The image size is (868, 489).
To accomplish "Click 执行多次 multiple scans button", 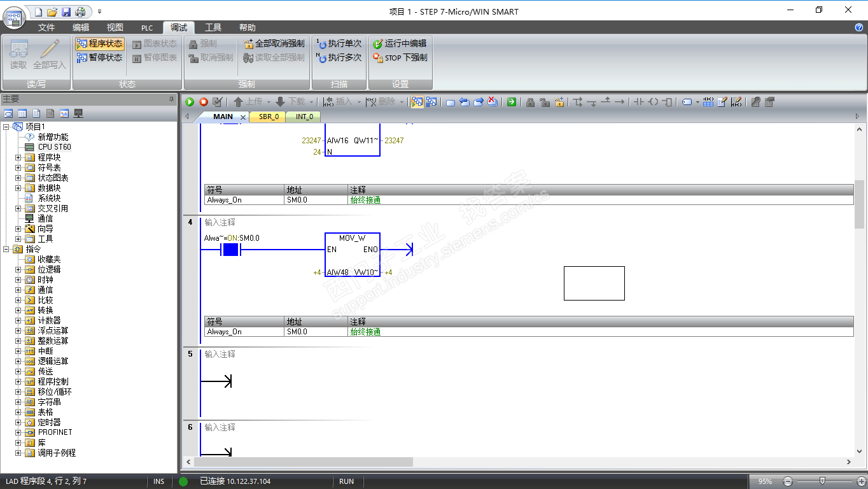I will point(340,57).
